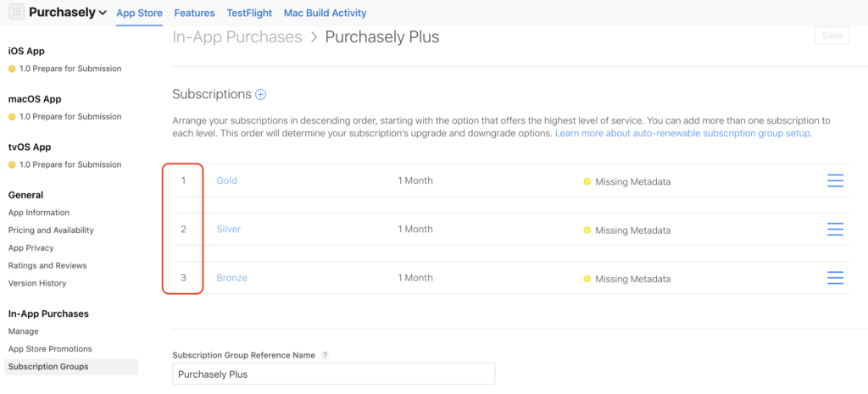Viewport: 868px width, 394px height.
Task: Click the Silver row reorder handle icon
Action: [x=835, y=230]
